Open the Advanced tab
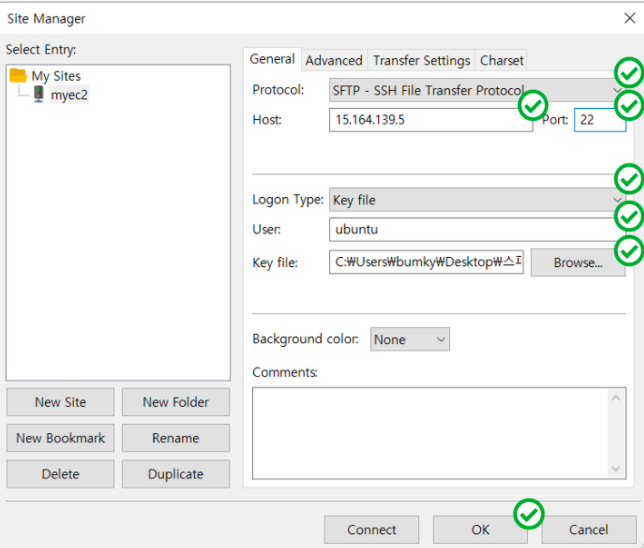644x548 pixels. click(x=334, y=61)
